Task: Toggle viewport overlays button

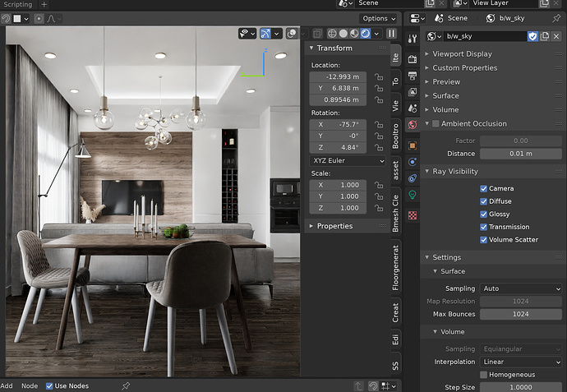Action: pos(292,34)
